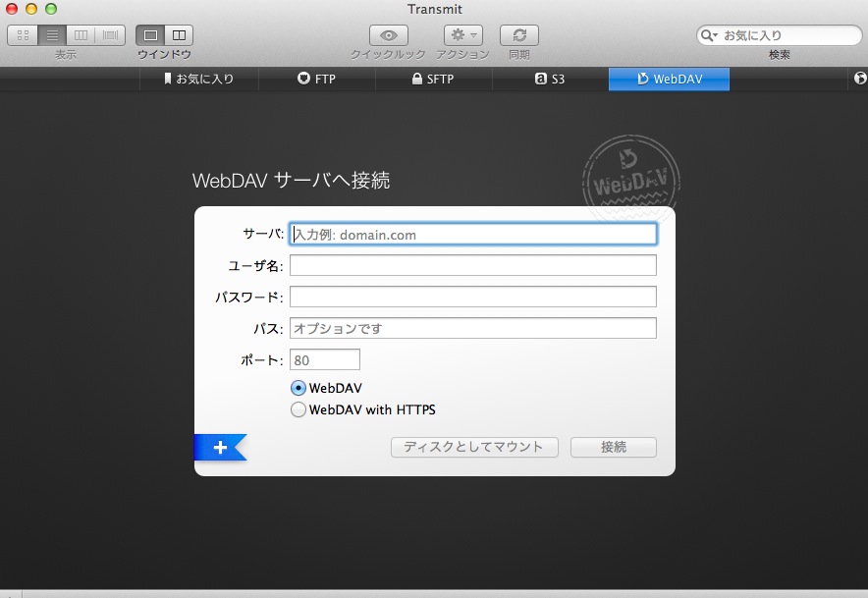Click ディスクとしてマウント mount button
The height and width of the screenshot is (598, 868).
click(474, 448)
